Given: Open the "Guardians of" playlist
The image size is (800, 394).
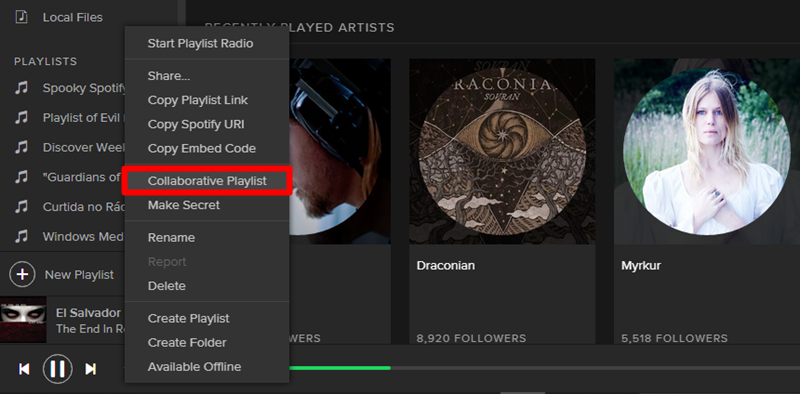Looking at the screenshot, I should [83, 177].
